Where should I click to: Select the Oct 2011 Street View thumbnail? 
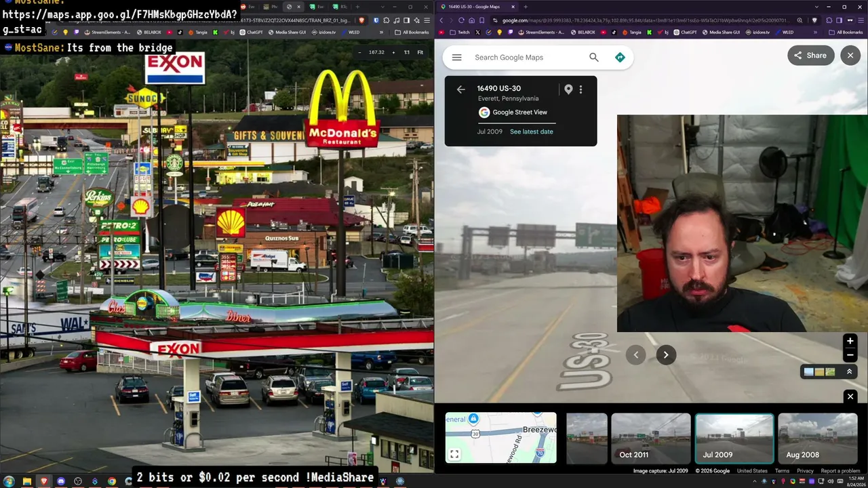650,439
